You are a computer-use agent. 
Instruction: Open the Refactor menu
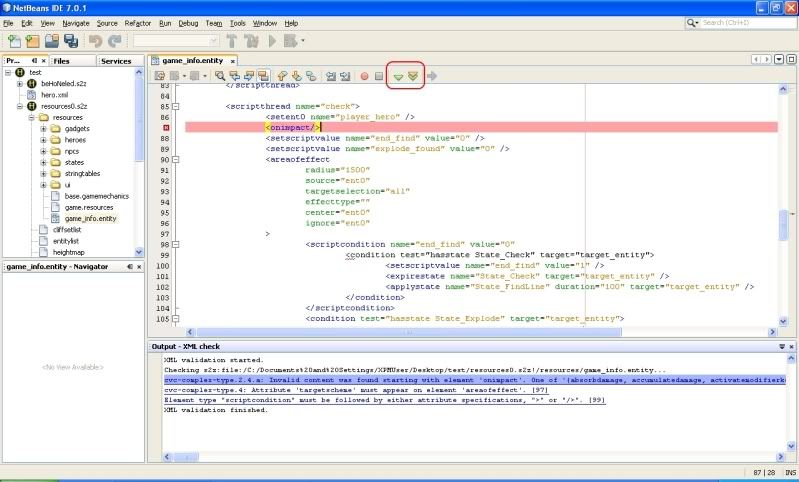pos(138,22)
